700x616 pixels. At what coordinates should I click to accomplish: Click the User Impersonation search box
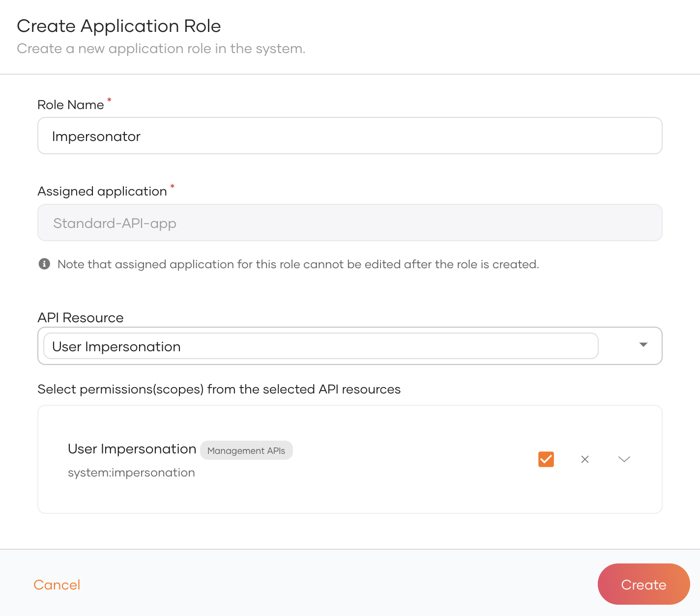click(321, 346)
